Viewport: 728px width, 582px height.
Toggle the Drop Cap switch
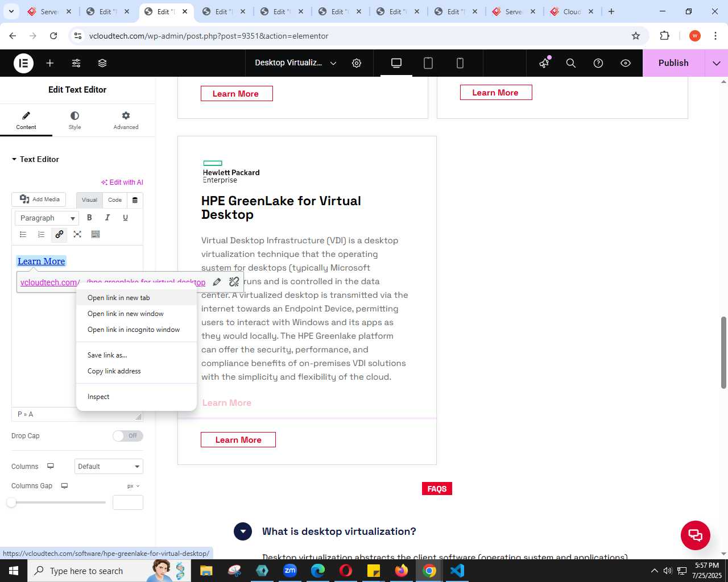click(x=127, y=436)
